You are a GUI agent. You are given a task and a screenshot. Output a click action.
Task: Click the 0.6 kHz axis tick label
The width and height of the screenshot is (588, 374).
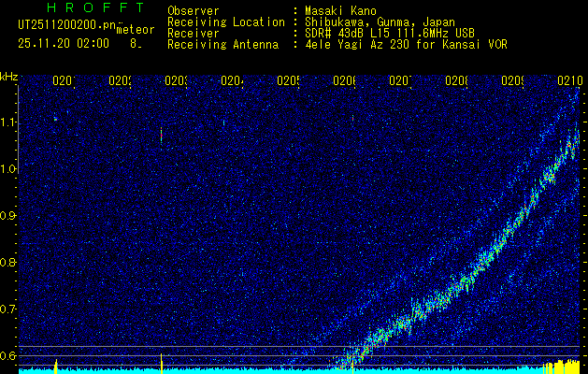coord(9,355)
